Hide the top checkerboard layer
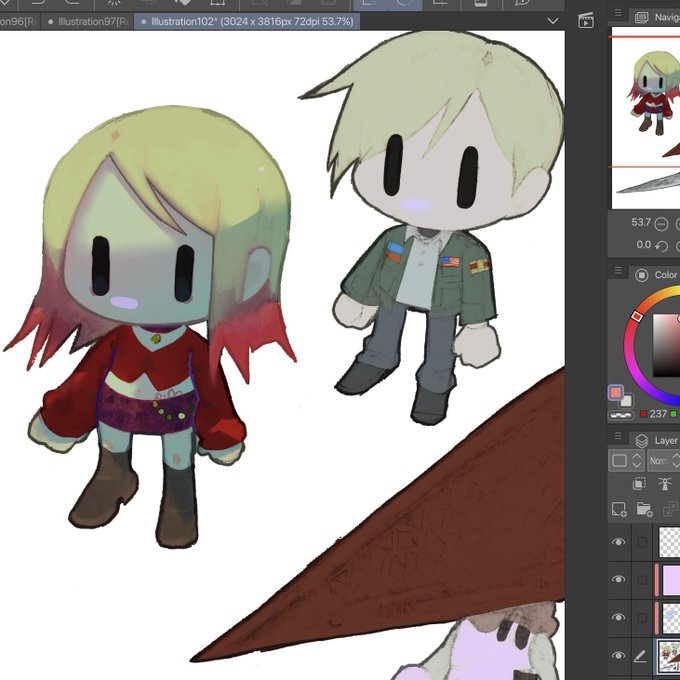The width and height of the screenshot is (680, 680). click(x=618, y=542)
